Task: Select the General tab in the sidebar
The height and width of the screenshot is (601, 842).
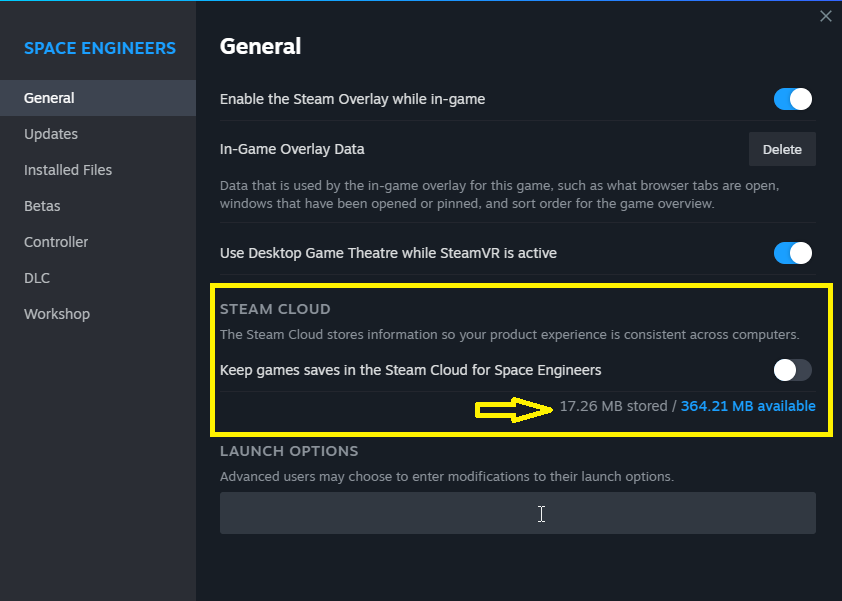Action: coord(50,98)
